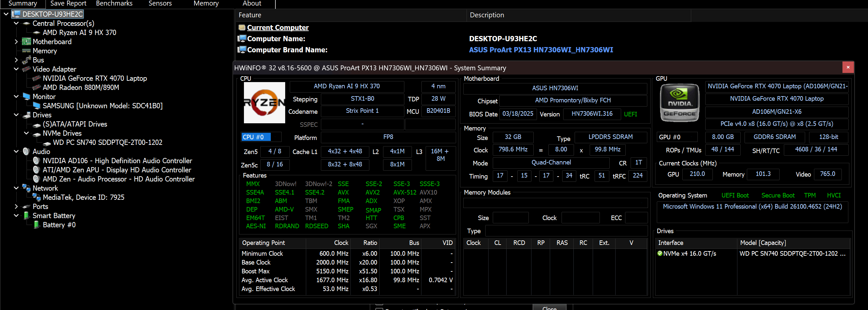This screenshot has height=310, width=868.
Task: Select the Memory tree item
Action: coord(45,51)
